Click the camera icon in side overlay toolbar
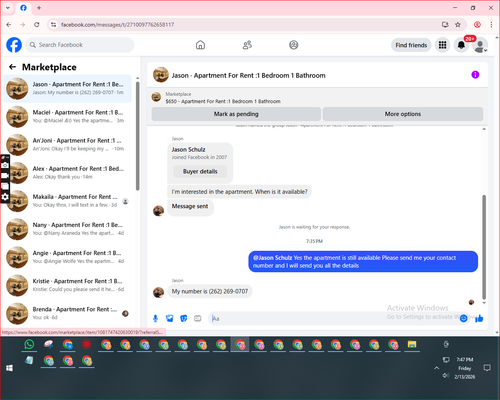The height and width of the screenshot is (400, 500). tap(5, 165)
